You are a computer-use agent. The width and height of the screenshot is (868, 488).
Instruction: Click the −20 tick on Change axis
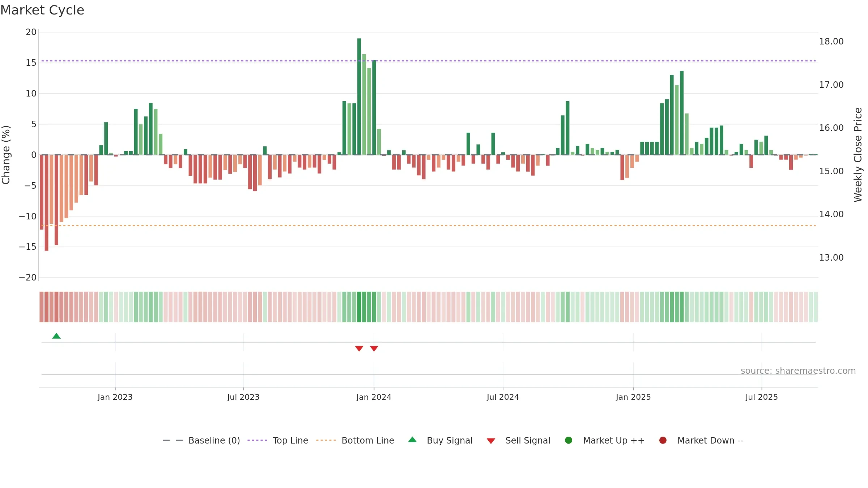click(x=28, y=278)
